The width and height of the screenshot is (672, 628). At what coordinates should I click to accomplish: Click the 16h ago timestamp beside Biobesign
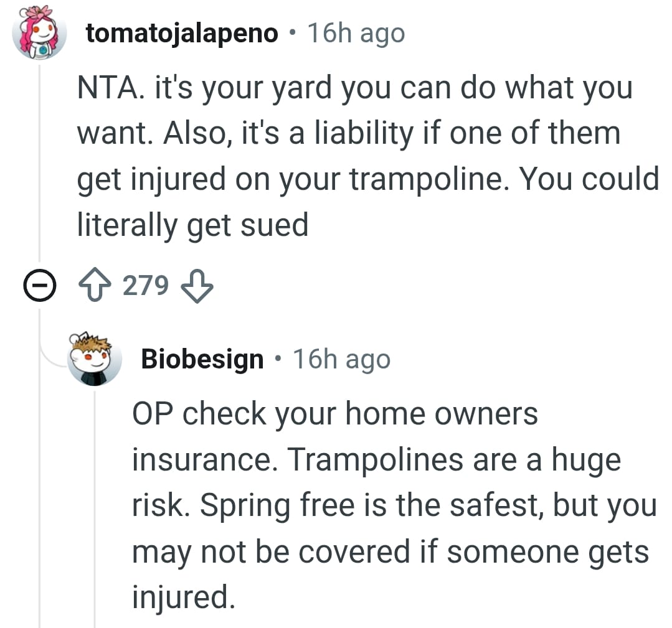(341, 359)
